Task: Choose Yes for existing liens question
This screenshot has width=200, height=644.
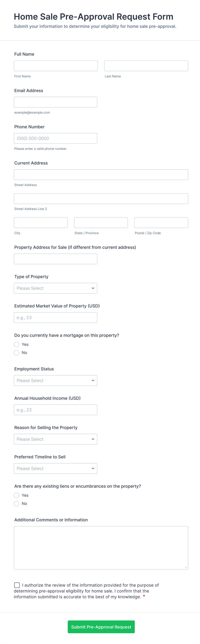Action: (17, 495)
